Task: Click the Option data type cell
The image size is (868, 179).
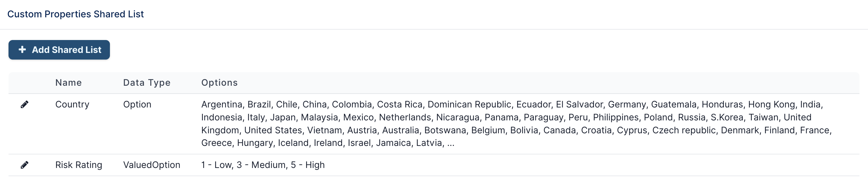Action: tap(137, 105)
